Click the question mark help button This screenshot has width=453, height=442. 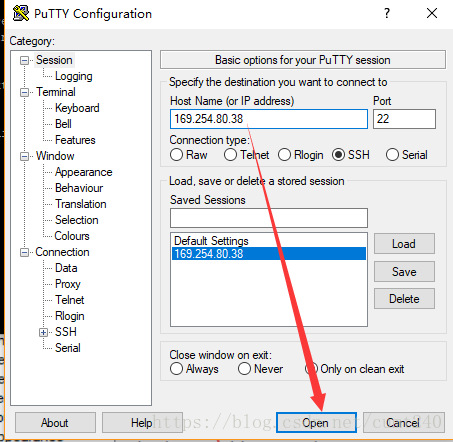tap(387, 13)
